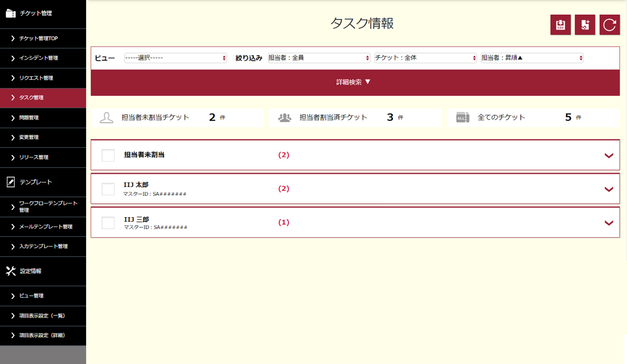Click the ALL icon for all tickets
627x364 pixels.
[x=463, y=117]
